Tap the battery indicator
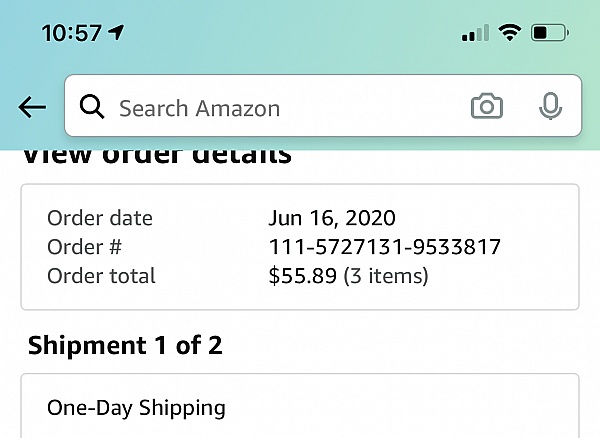 (x=551, y=33)
